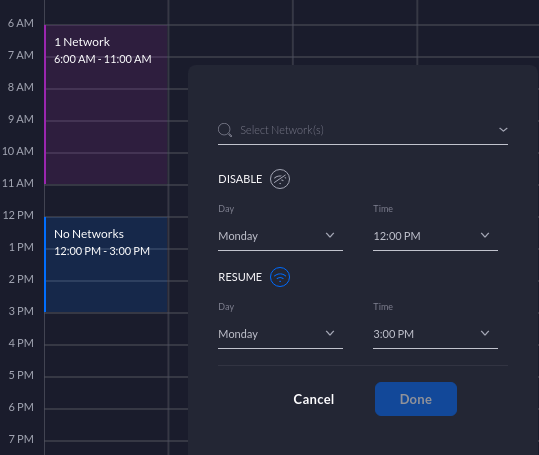Open the Resume Day Monday dropdown
This screenshot has width=539, height=455.
click(x=280, y=334)
